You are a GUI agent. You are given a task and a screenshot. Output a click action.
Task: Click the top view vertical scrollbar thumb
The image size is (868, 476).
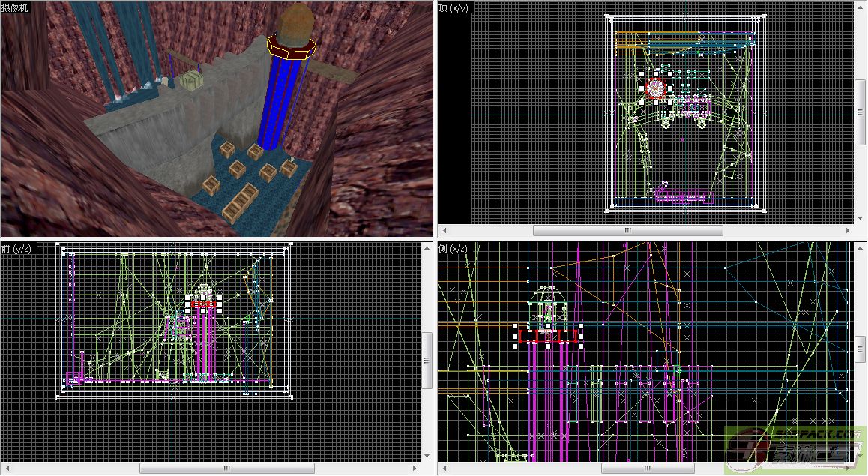860,113
